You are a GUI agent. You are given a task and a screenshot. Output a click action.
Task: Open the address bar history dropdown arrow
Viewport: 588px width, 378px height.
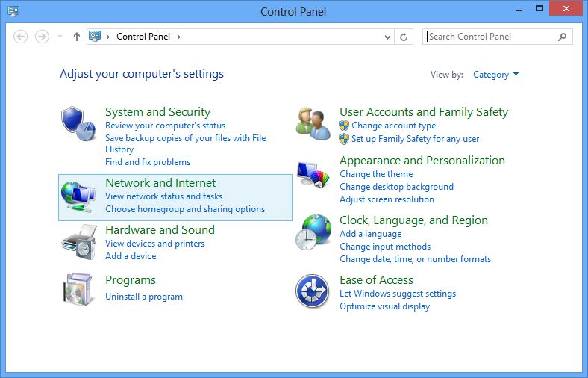pyautogui.click(x=387, y=37)
